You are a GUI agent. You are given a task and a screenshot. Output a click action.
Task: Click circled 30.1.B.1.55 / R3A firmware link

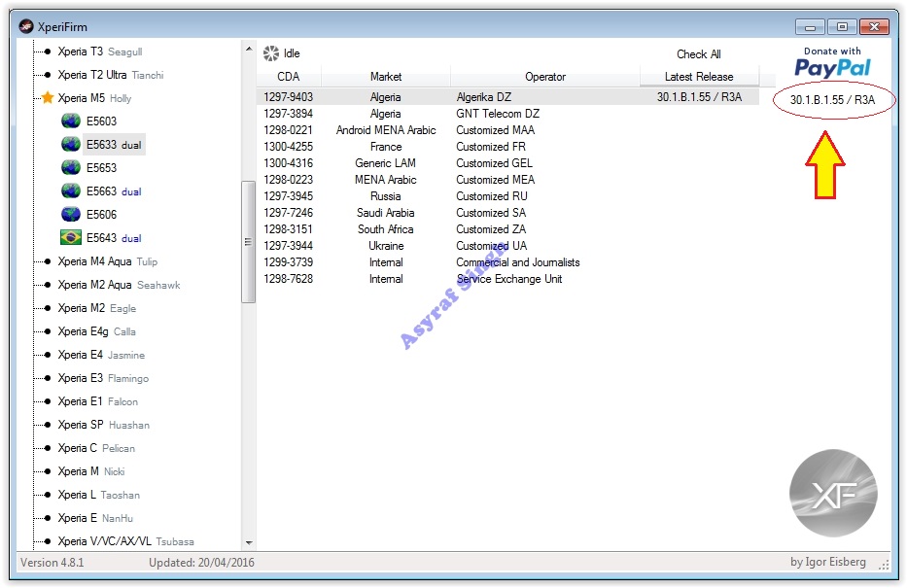coord(832,99)
